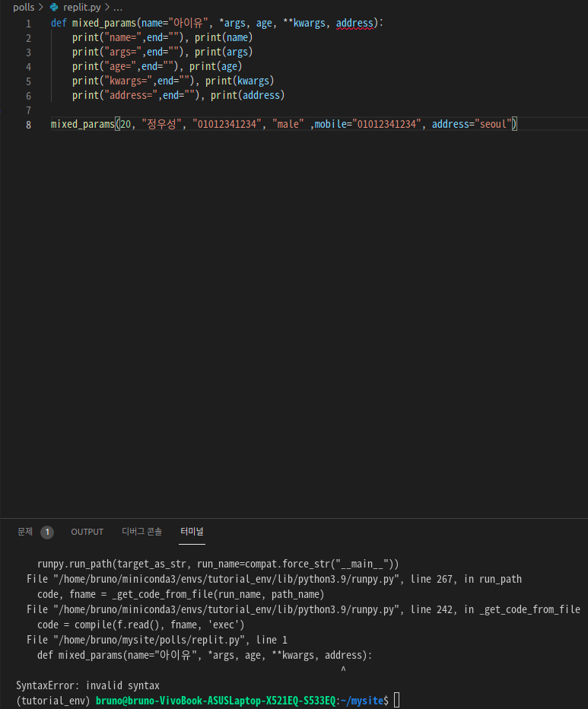Click line number 8 in the gutter
Screen dimensions: 588x709
[x=28, y=125]
